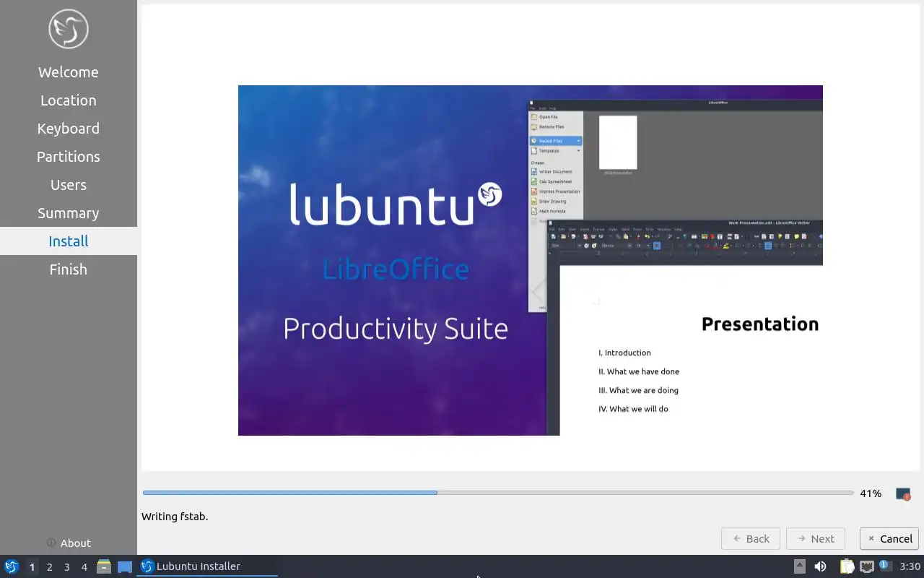Switch to virtual desktop 1
The image size is (924, 578).
pyautogui.click(x=32, y=567)
